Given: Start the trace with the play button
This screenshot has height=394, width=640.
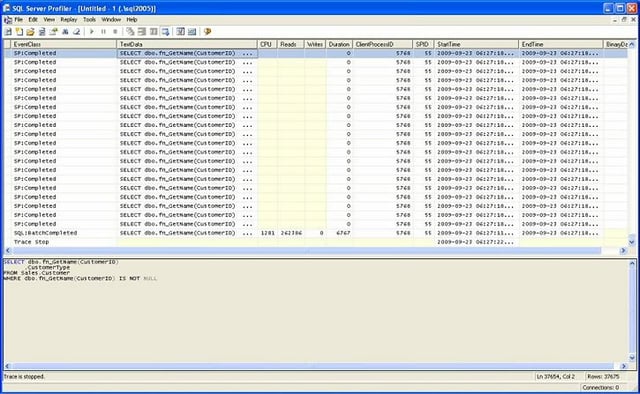Looking at the screenshot, I should [92, 31].
